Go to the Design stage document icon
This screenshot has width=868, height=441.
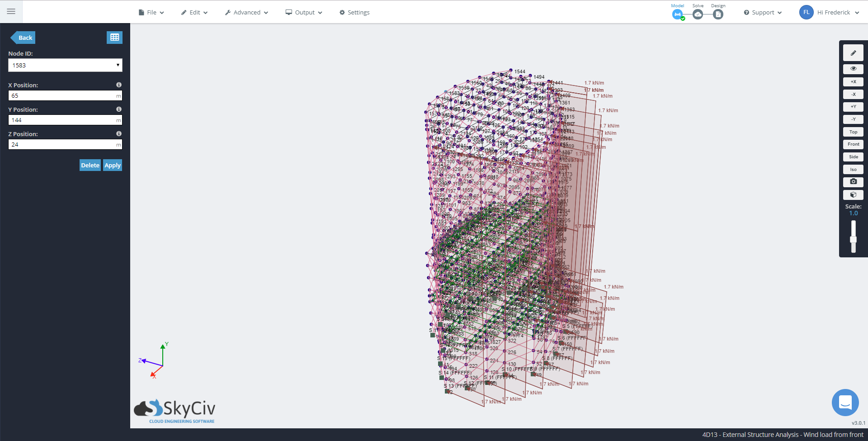coord(718,14)
